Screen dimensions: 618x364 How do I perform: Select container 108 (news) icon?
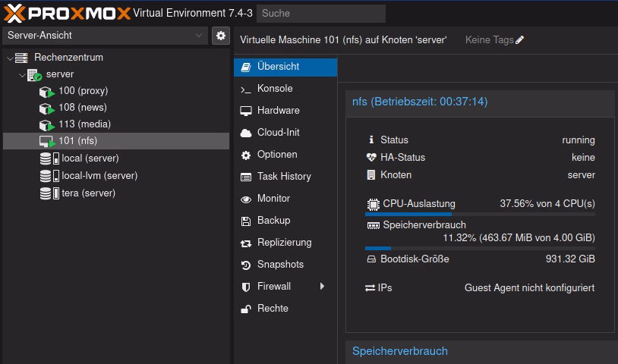(x=47, y=108)
